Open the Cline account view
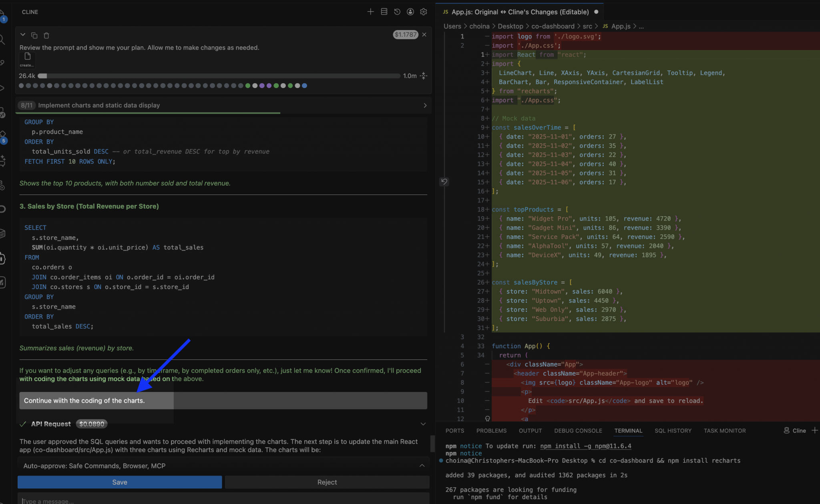The image size is (820, 504). 410,12
